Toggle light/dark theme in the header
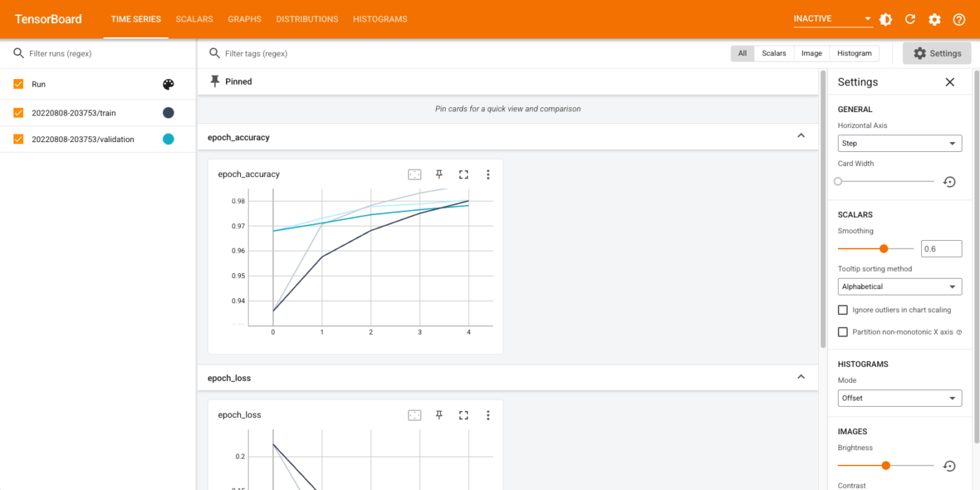Image resolution: width=980 pixels, height=490 pixels. coord(885,19)
